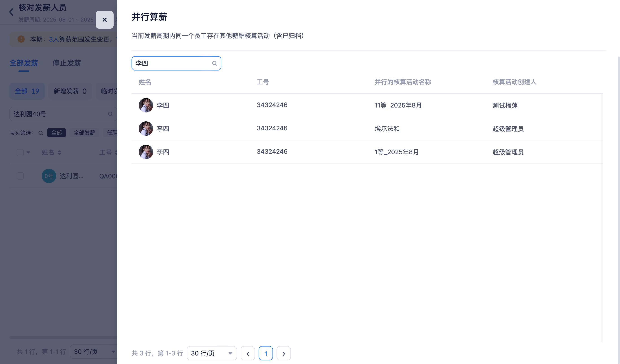The width and height of the screenshot is (620, 364).
Task: Open the 30 行/页 dropdown in drawer
Action: [212, 353]
